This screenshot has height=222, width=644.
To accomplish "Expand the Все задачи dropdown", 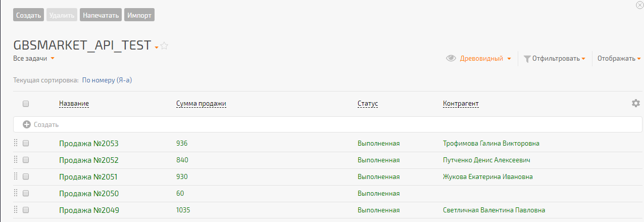I will click(x=34, y=59).
